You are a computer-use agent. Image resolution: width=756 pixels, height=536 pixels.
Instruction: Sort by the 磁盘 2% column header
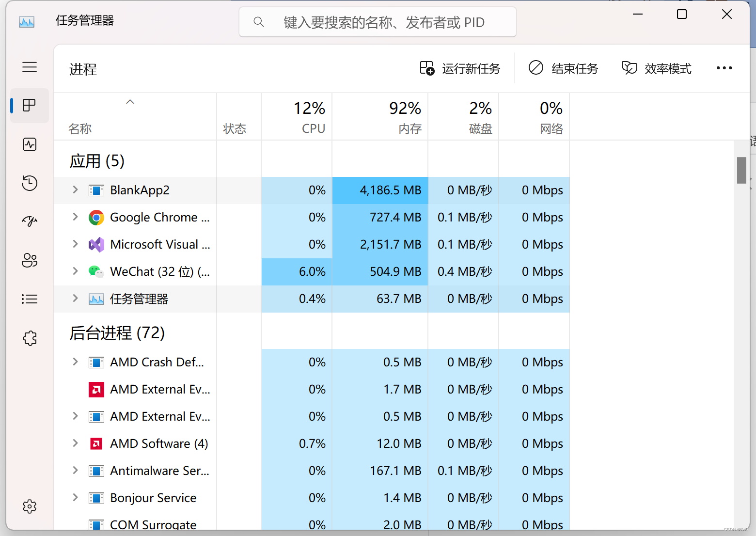463,117
